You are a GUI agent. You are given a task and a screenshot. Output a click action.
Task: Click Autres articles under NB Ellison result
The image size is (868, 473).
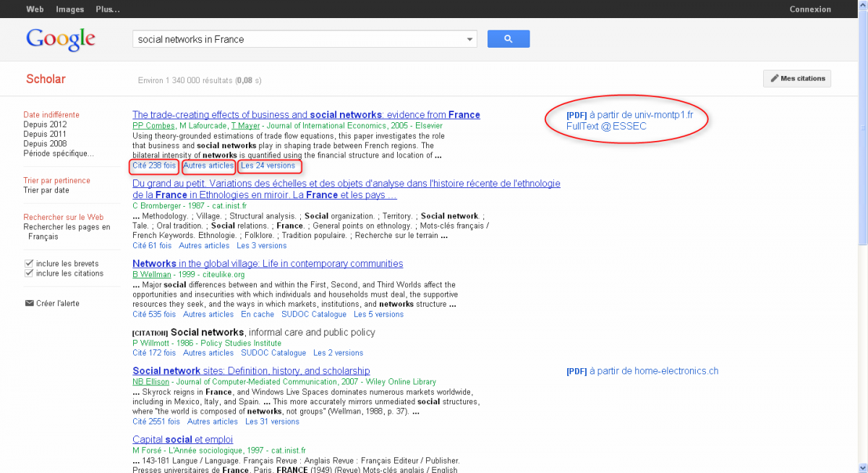(213, 421)
